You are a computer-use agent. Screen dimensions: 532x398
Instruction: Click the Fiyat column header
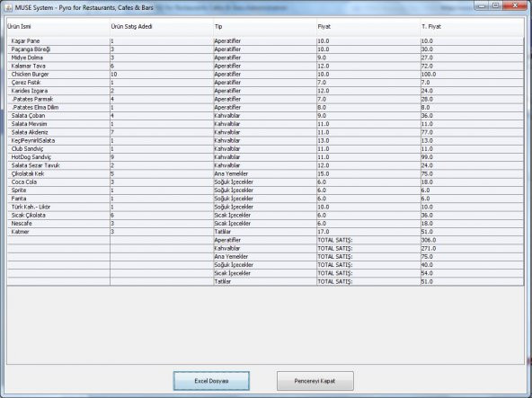click(368, 26)
